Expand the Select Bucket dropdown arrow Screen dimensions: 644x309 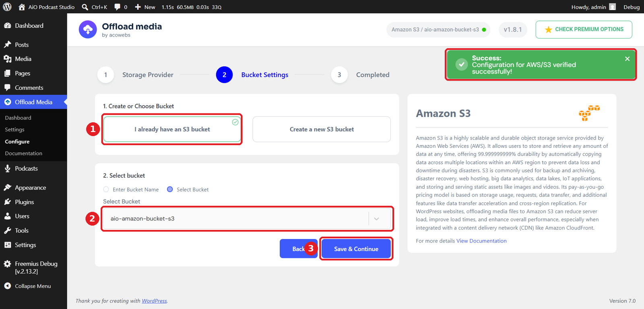coord(376,219)
